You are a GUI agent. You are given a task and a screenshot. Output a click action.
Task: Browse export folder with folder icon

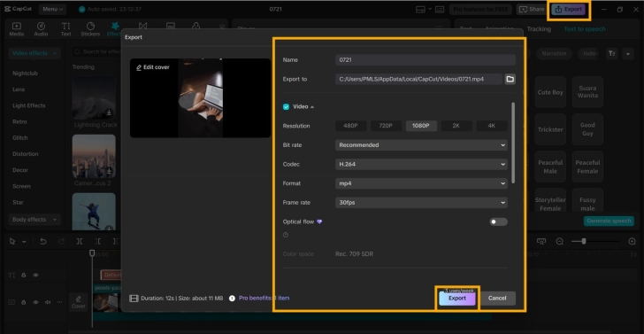click(510, 79)
